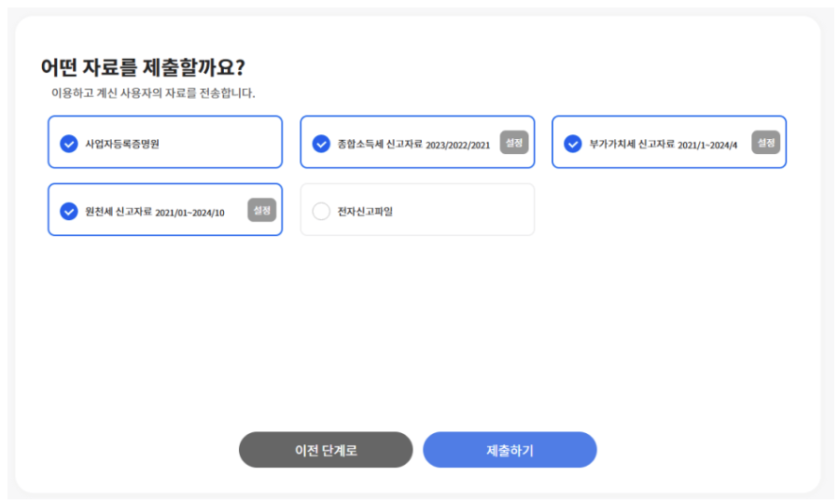Open 설정 for 부가가치세 신고자료
The image size is (838, 504).
pyautogui.click(x=766, y=143)
